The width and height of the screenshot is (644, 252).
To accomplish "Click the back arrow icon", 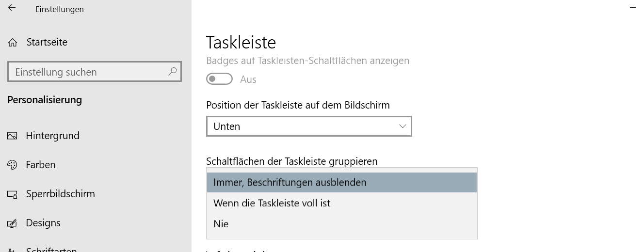I will pyautogui.click(x=12, y=8).
